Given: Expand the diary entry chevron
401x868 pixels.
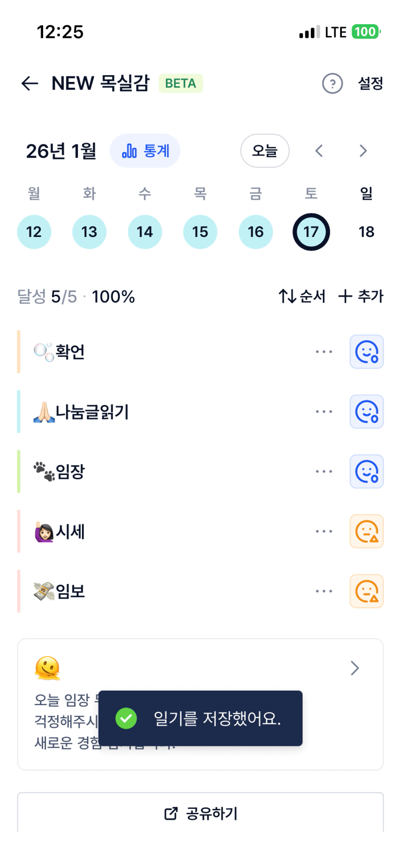Looking at the screenshot, I should point(355,668).
